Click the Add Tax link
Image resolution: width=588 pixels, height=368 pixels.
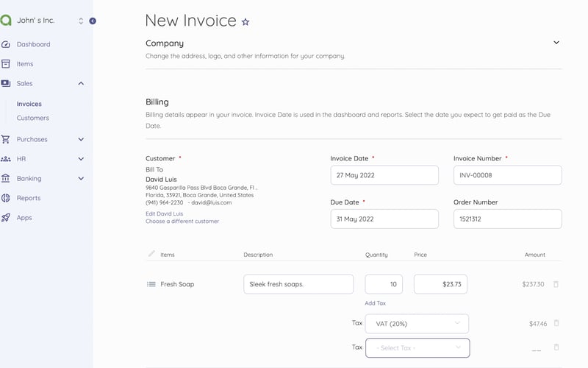click(x=375, y=303)
